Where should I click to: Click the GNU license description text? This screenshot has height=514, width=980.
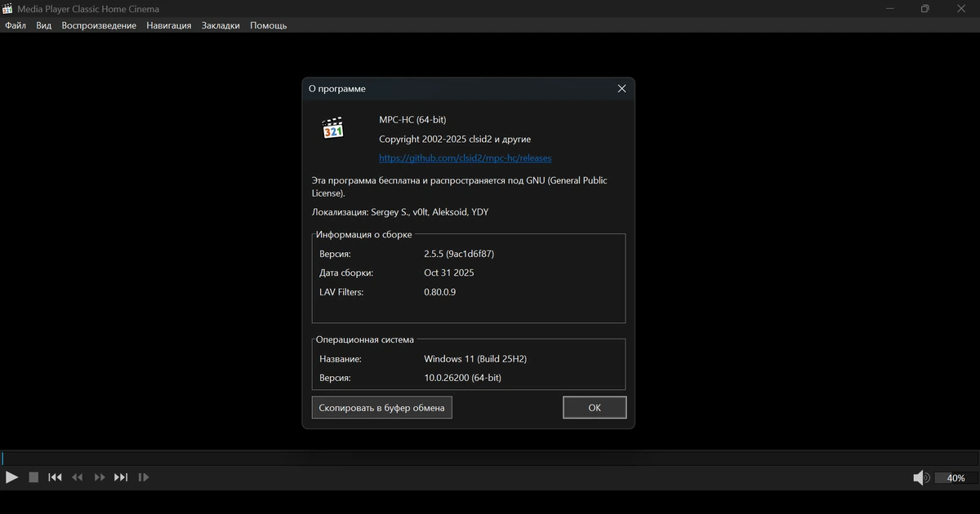(x=460, y=187)
